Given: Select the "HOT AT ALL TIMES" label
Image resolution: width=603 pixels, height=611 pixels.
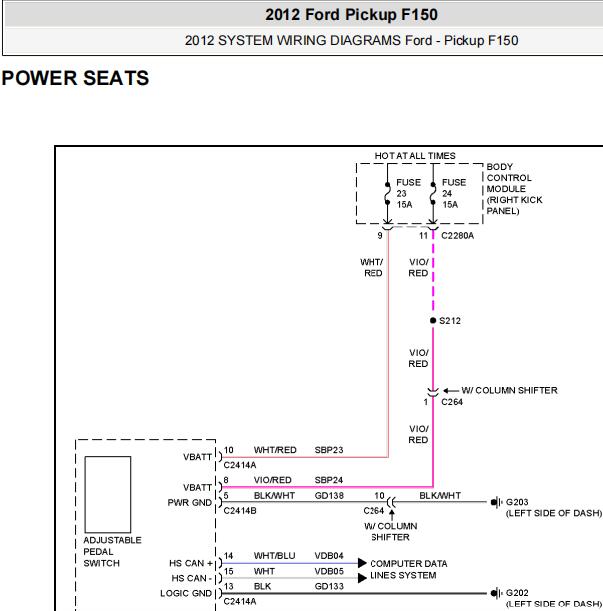Looking at the screenshot, I should point(415,156).
